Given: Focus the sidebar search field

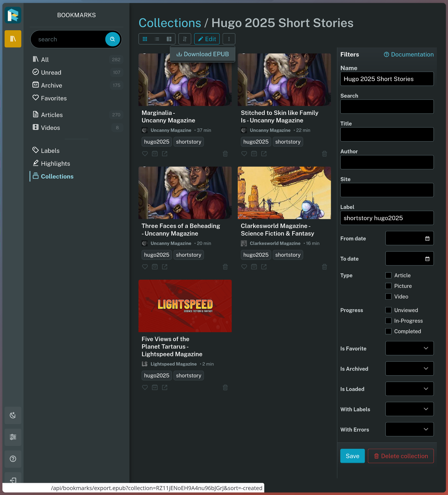Looking at the screenshot, I should pos(69,39).
